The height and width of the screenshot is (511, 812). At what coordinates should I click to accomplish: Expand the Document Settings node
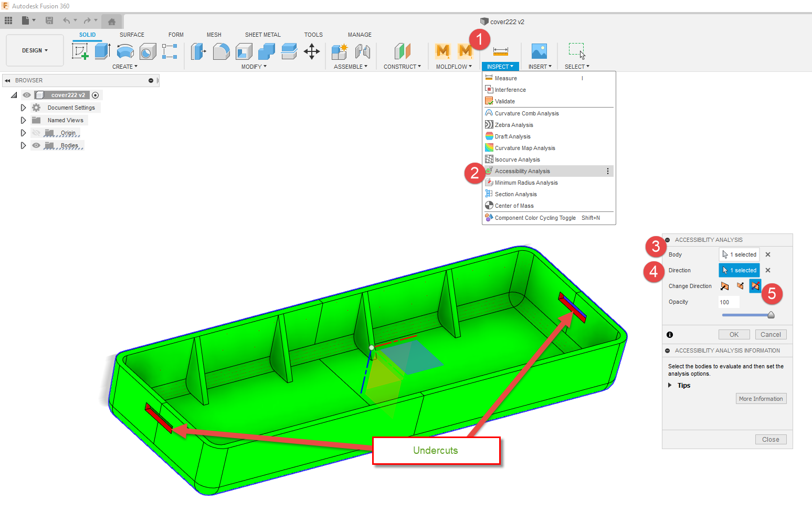[23, 108]
